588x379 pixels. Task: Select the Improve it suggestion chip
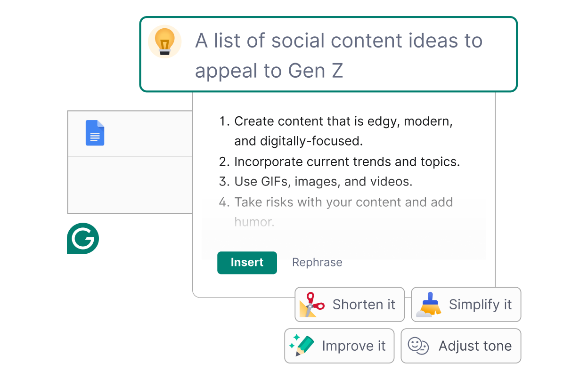339,345
